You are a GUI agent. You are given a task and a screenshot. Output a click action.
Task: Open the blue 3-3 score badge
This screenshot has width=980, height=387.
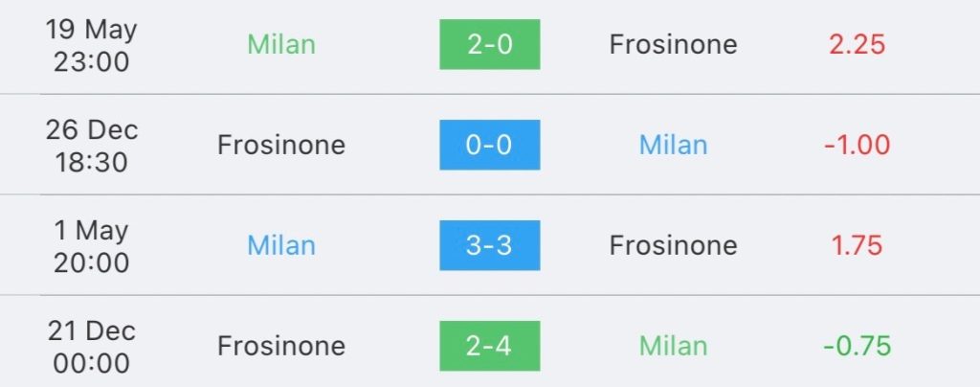(x=489, y=245)
